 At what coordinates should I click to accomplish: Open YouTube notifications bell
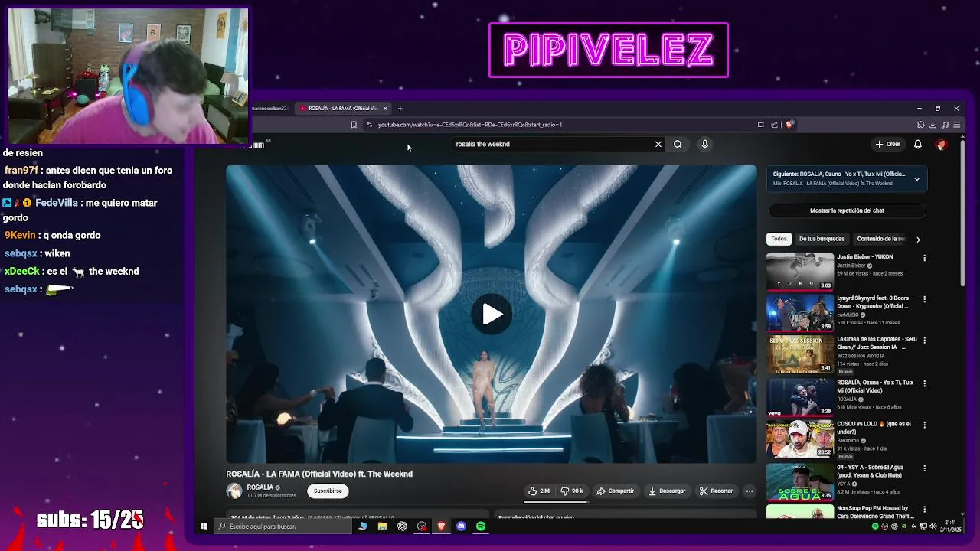[x=918, y=144]
